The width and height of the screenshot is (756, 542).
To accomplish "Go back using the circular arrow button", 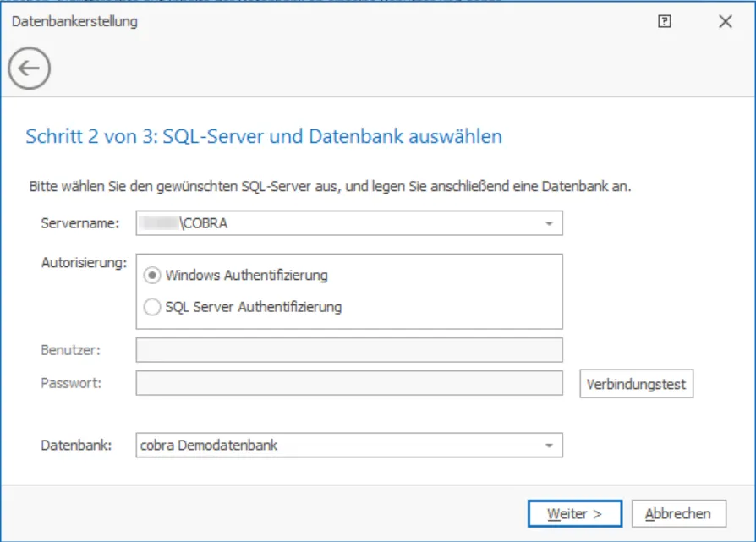I will point(29,68).
